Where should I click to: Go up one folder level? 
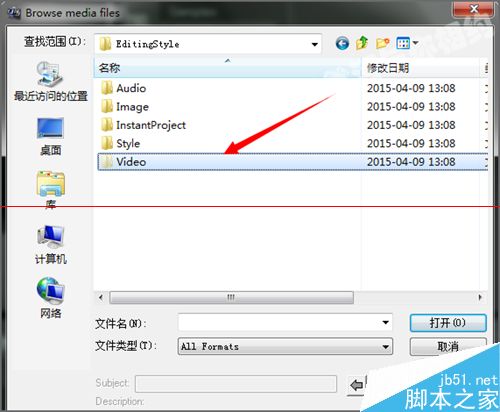pos(362,43)
